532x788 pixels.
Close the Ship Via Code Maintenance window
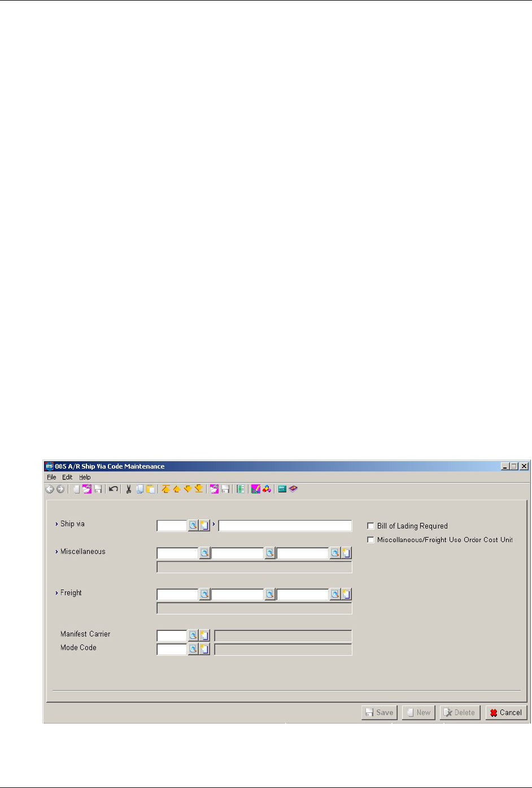coord(524,466)
